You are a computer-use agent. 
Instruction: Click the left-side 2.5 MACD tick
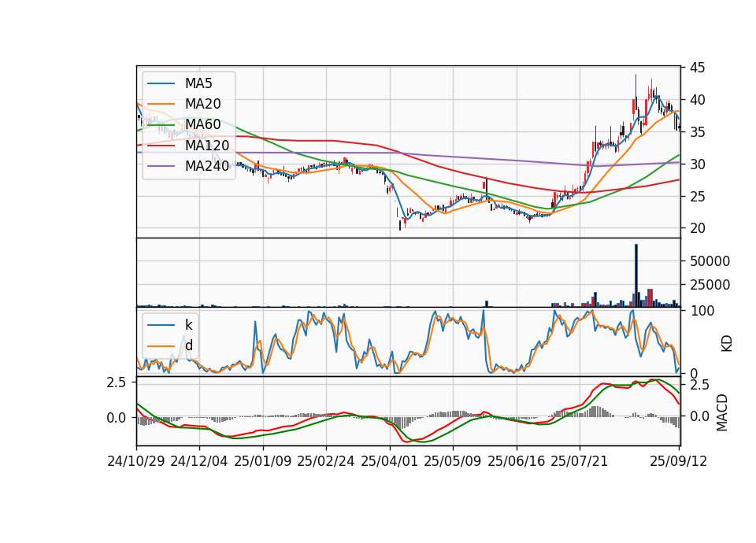click(117, 382)
